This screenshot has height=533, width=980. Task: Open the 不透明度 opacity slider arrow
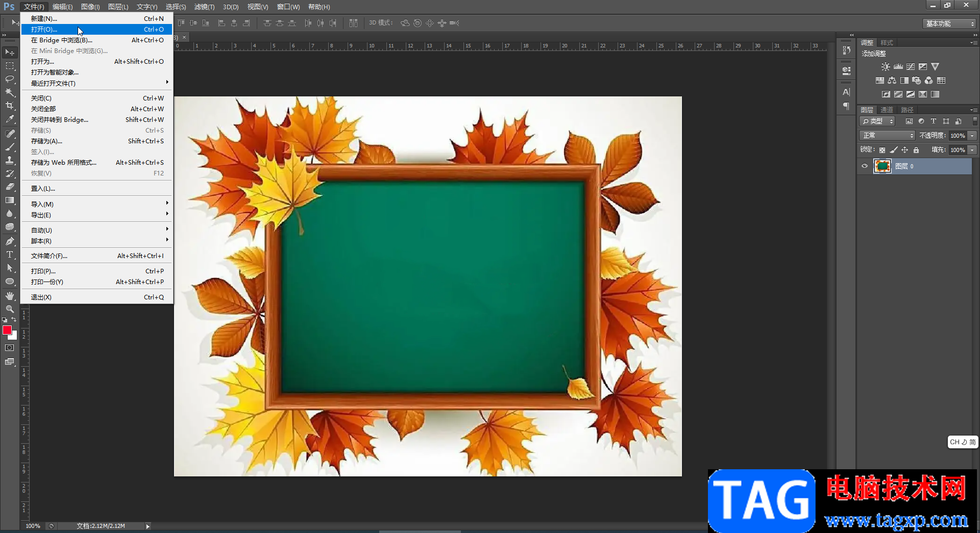click(972, 136)
